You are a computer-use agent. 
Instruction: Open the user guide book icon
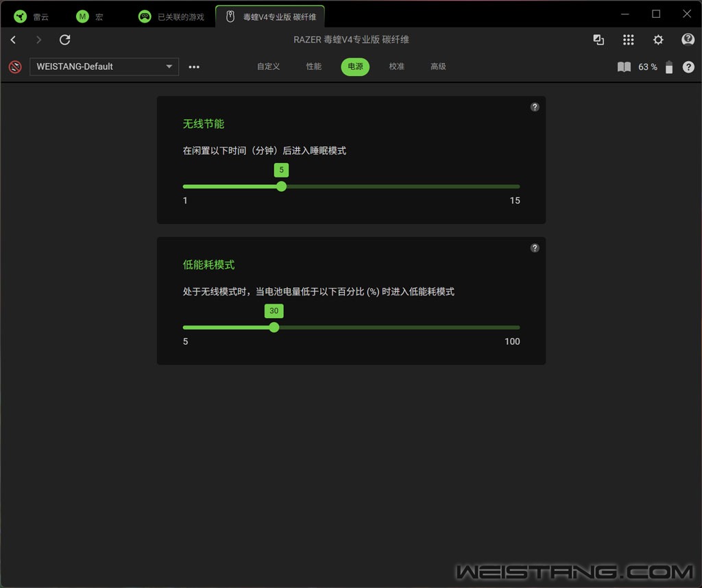click(x=624, y=67)
